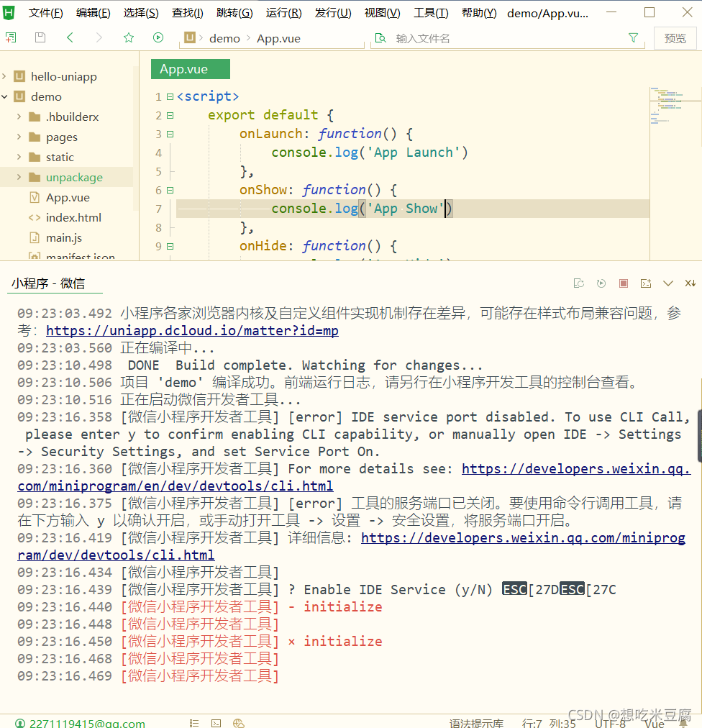Collapse the console panel using the chevron
This screenshot has height=728, width=702.
pyautogui.click(x=667, y=283)
